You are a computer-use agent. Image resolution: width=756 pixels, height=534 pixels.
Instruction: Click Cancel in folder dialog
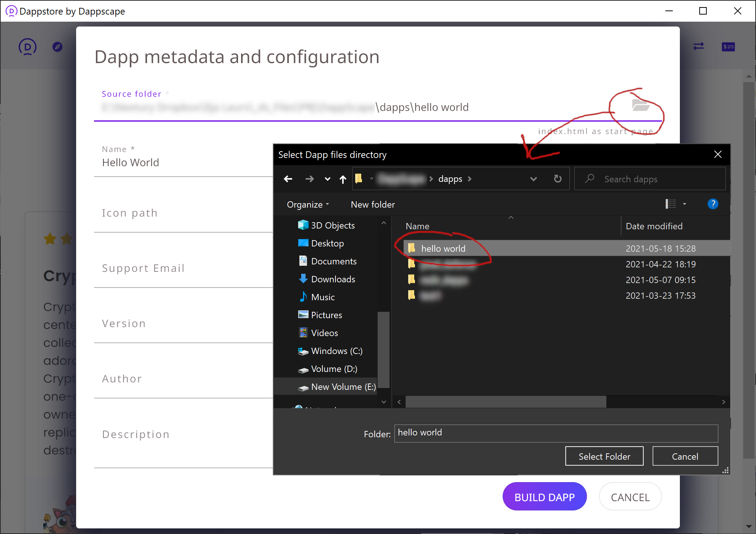point(685,456)
